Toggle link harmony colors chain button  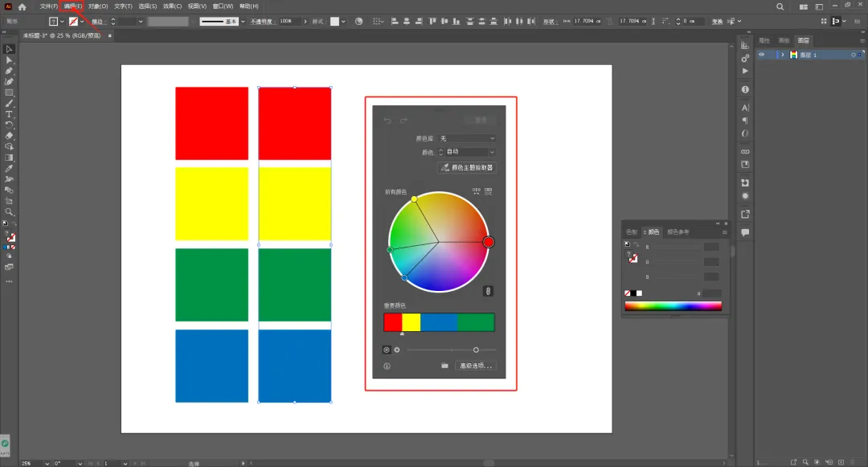tap(488, 291)
